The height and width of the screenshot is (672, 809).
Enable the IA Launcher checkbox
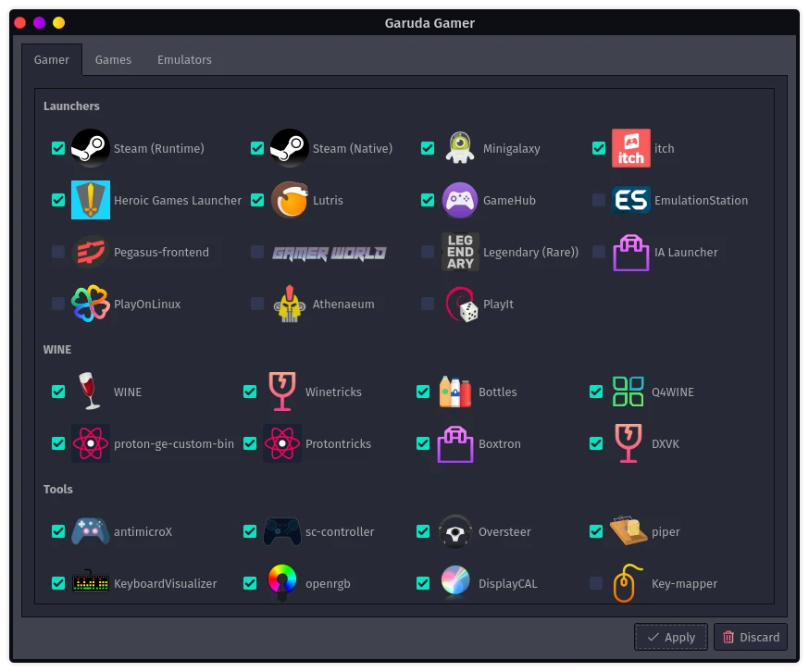tap(599, 252)
